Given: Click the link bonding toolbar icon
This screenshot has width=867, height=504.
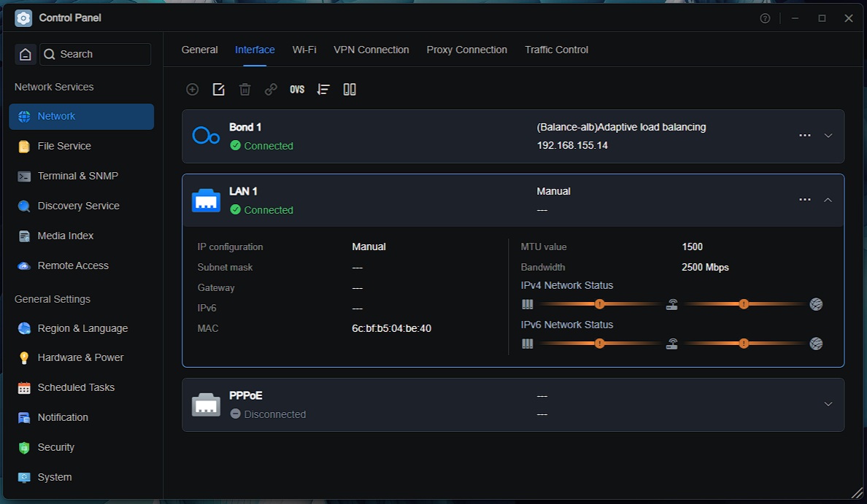Looking at the screenshot, I should [x=271, y=89].
